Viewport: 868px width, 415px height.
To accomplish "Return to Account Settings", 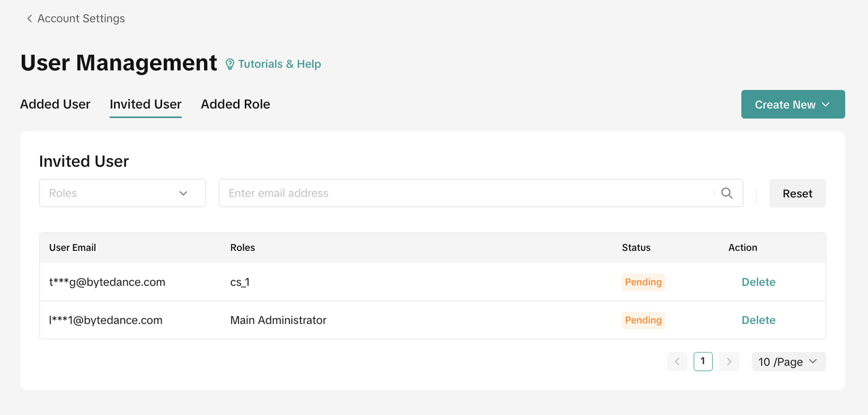I will click(x=81, y=19).
